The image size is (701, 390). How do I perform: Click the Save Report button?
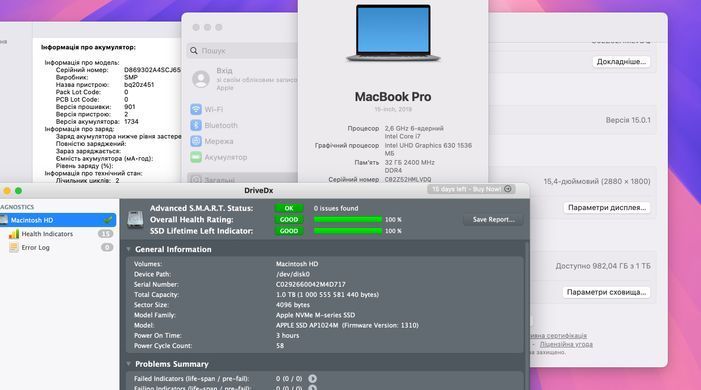tap(494, 220)
